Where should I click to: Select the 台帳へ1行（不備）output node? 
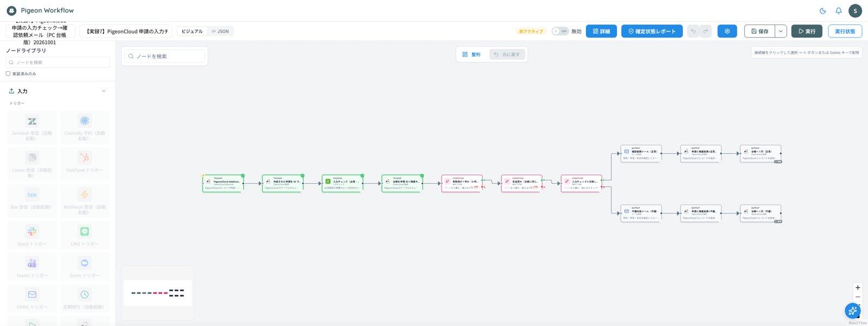click(761, 214)
